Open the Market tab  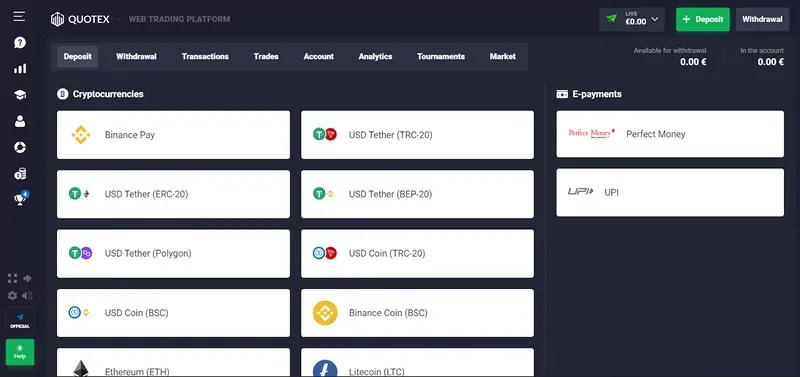(503, 57)
